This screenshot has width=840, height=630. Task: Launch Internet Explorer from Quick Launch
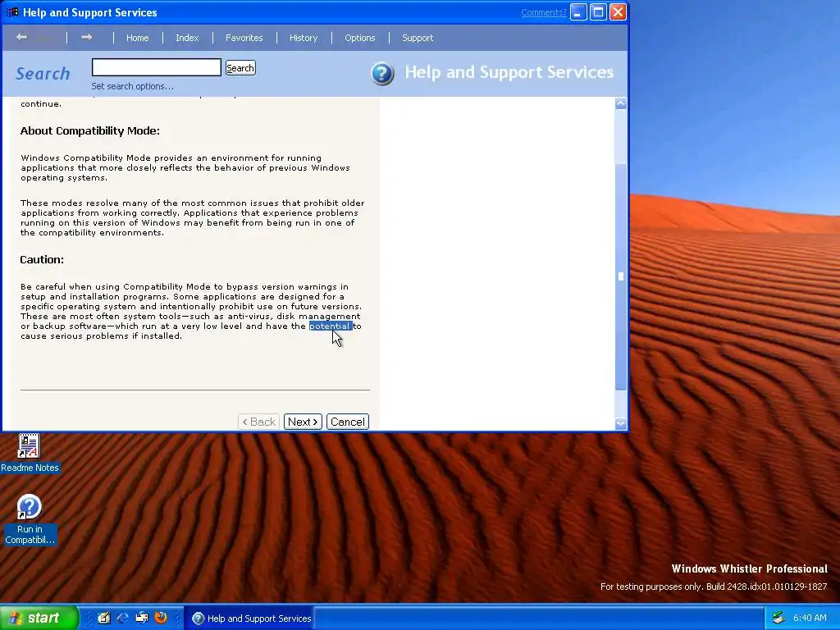[123, 618]
